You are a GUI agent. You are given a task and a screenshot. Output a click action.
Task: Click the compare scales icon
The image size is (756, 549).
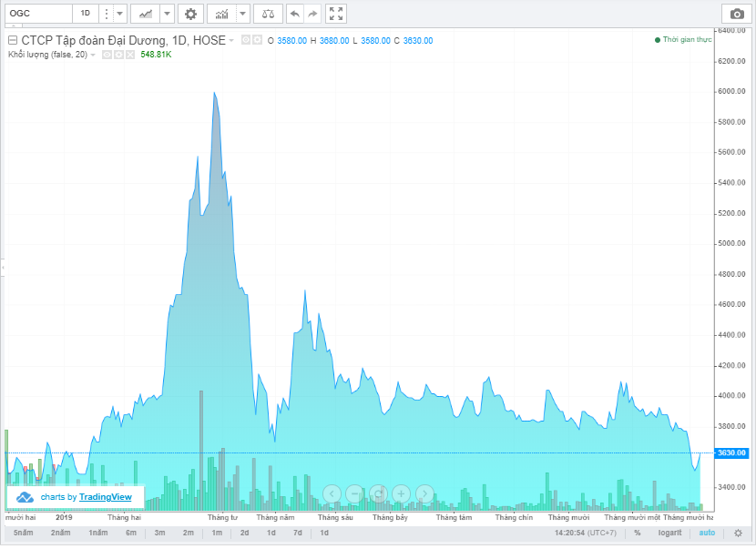(x=268, y=14)
